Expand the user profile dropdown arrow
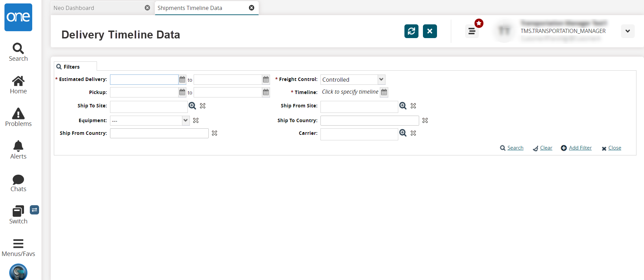The width and height of the screenshot is (644, 280). (x=628, y=31)
